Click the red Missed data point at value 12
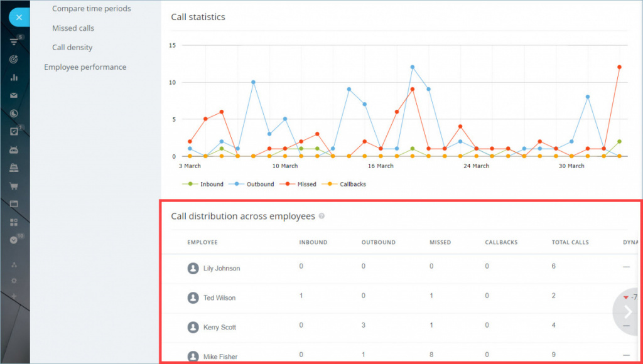This screenshot has width=643, height=364. pos(619,67)
